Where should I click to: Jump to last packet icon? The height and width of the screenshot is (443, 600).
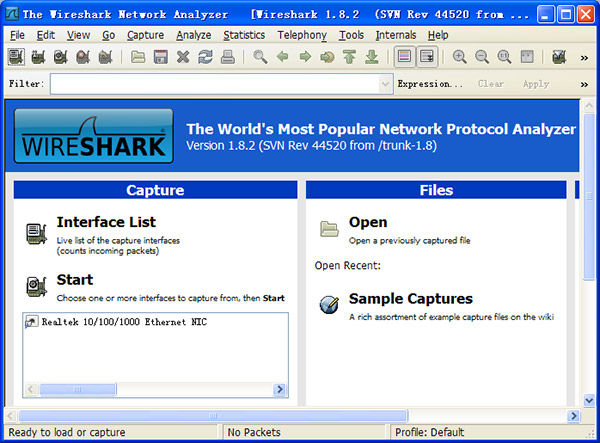[372, 57]
